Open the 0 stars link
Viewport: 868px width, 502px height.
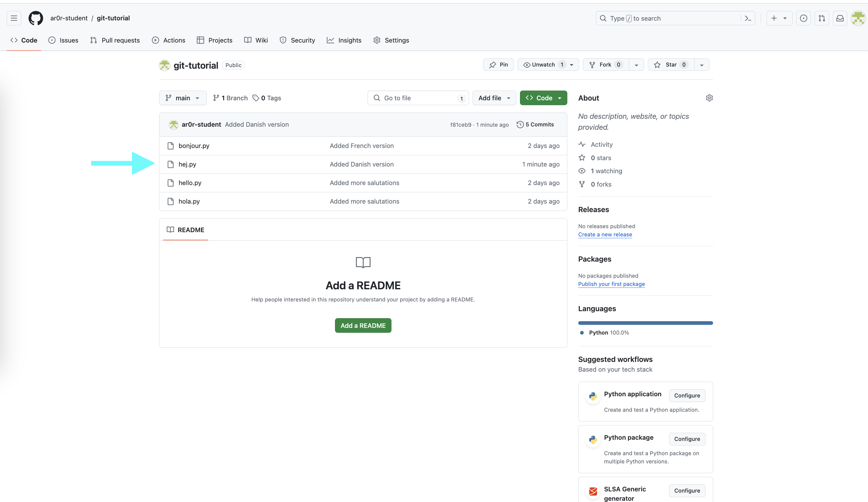[595, 158]
